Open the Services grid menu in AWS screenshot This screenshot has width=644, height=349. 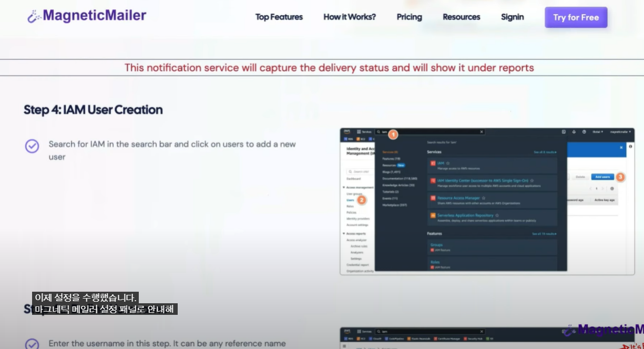pos(364,132)
